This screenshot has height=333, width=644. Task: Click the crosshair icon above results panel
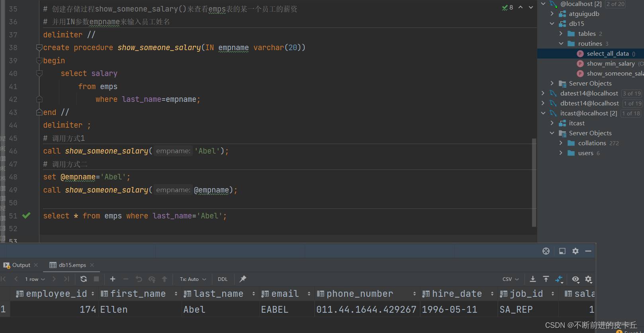(546, 251)
